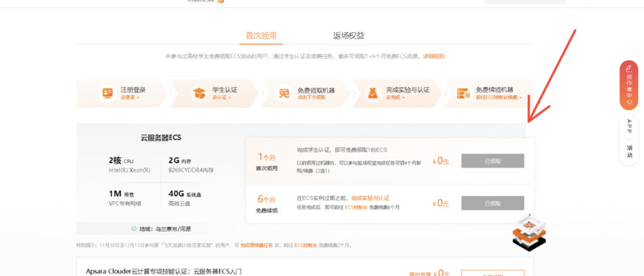This screenshot has height=276, width=644.
Task: Select the 云服务器ECS heading
Action: (160, 138)
